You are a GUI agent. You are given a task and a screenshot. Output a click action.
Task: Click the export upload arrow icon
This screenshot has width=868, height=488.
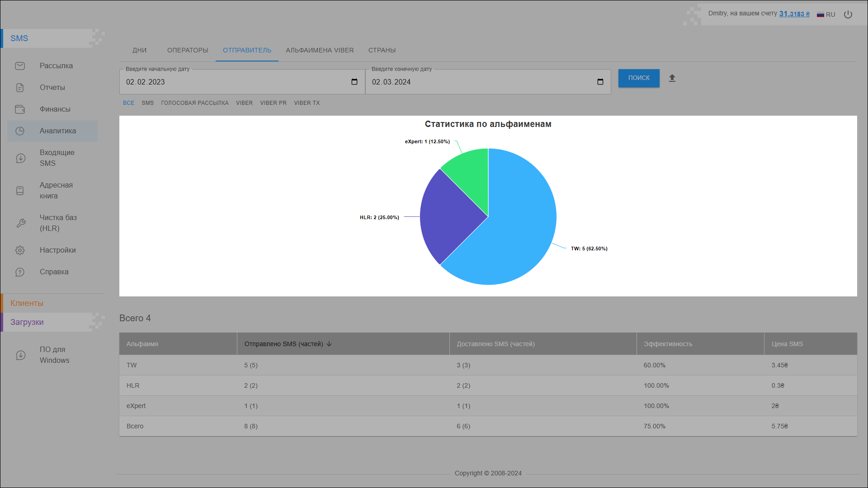pos(672,78)
